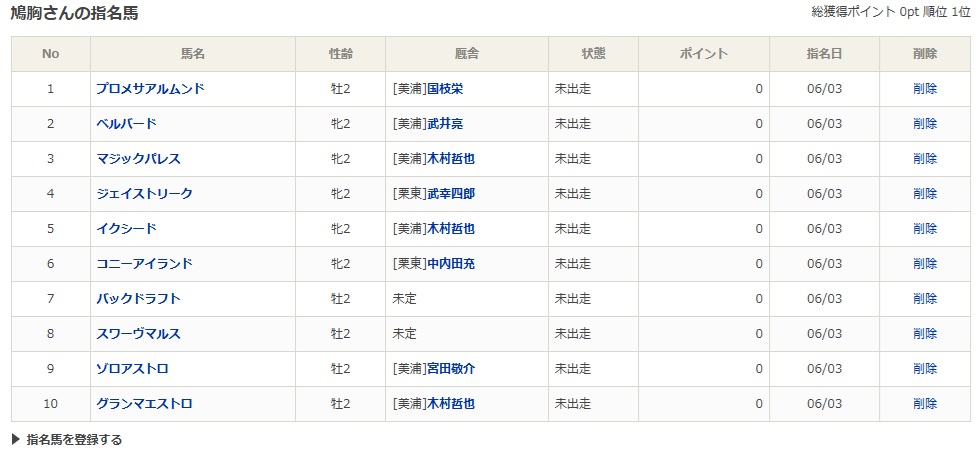The image size is (978, 454).
Task: Open グランマエストロ horse page
Action: (x=144, y=404)
